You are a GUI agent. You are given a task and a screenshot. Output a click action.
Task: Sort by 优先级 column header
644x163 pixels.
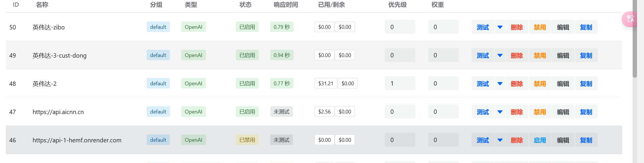[397, 5]
